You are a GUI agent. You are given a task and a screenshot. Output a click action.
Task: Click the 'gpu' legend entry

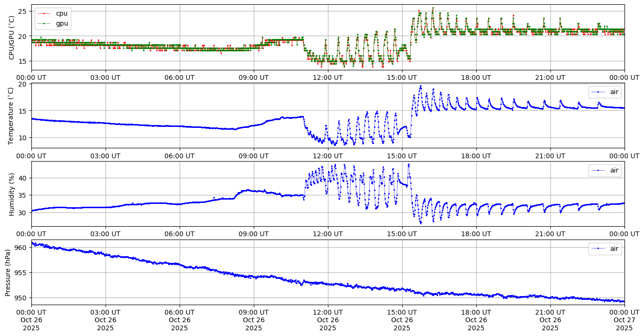(x=62, y=23)
